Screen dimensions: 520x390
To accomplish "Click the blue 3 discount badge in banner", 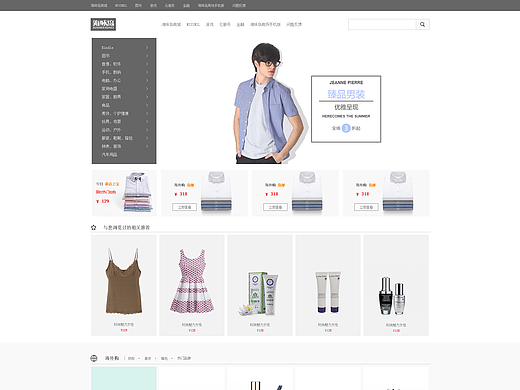I will [x=346, y=128].
